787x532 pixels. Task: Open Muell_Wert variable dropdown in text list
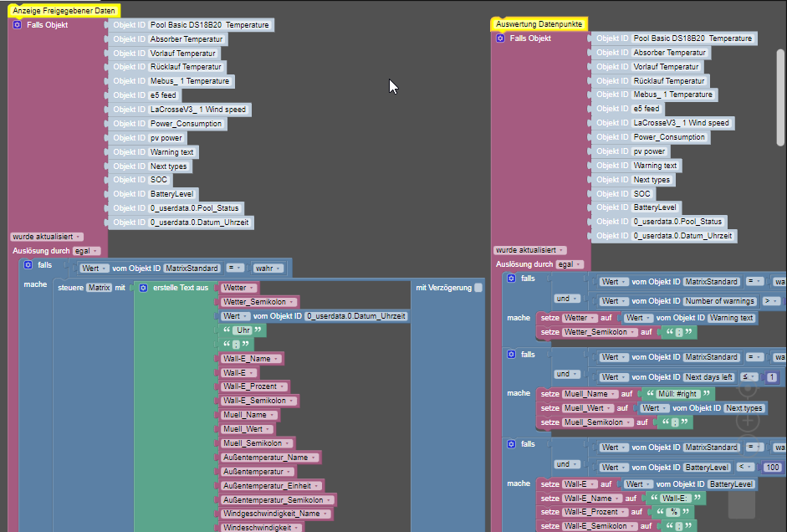tap(248, 429)
